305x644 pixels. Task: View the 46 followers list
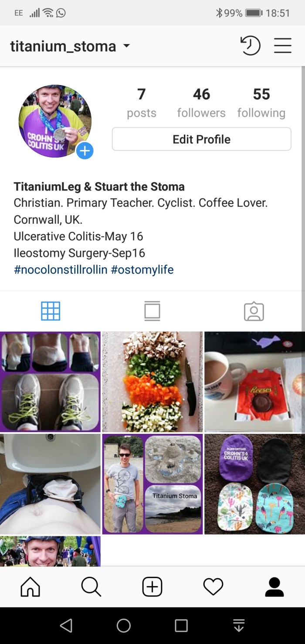point(201,103)
